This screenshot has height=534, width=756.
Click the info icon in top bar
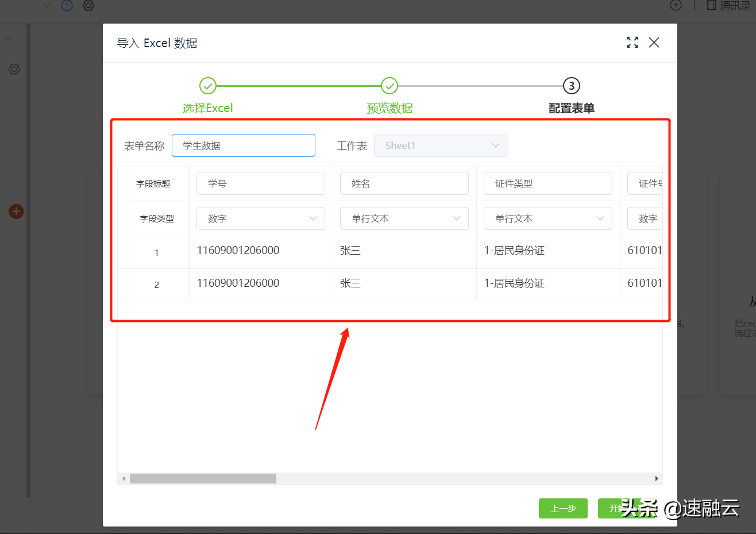click(x=67, y=6)
